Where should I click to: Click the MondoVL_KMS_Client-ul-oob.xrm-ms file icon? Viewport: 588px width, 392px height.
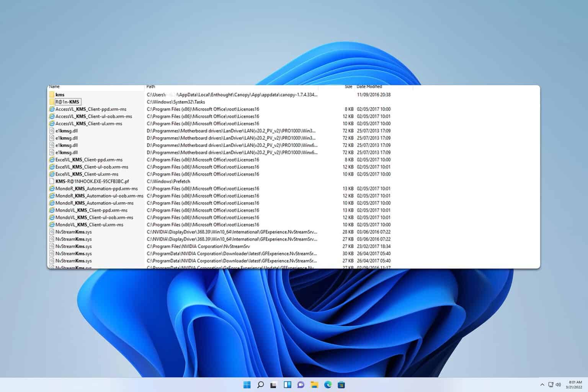(52, 217)
